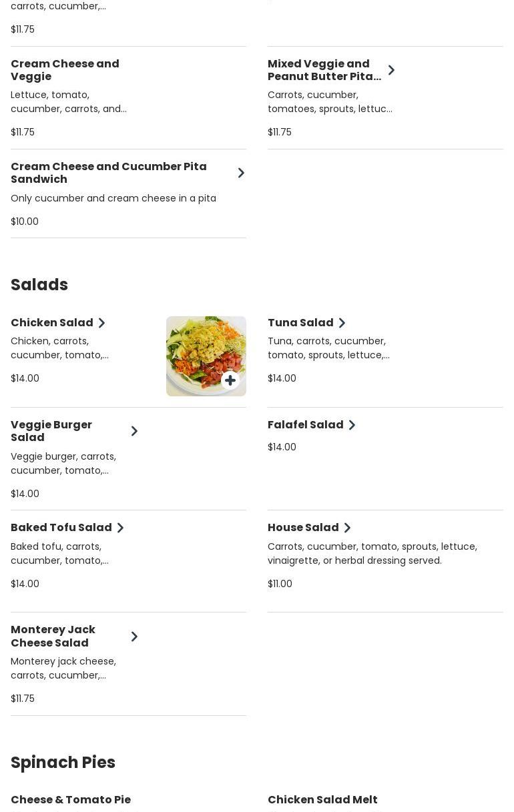Screen dimensions: 514x812
Task: Click the Spinach Pies section heading
Action: click(63, 763)
